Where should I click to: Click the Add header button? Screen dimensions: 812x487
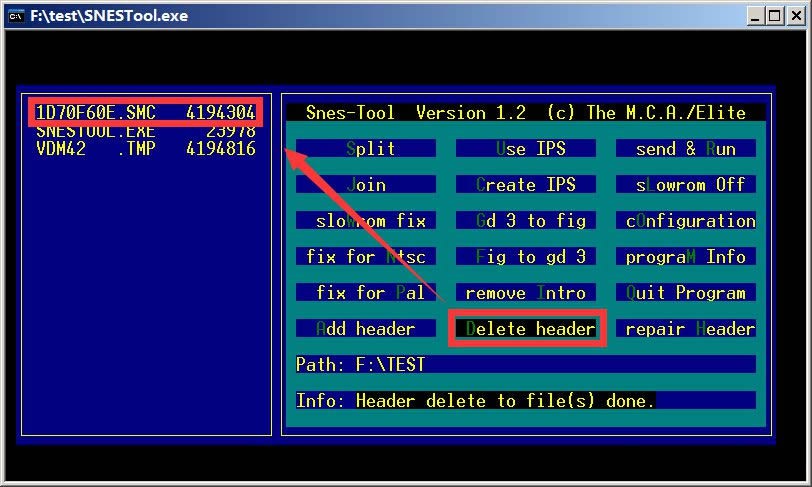(366, 329)
